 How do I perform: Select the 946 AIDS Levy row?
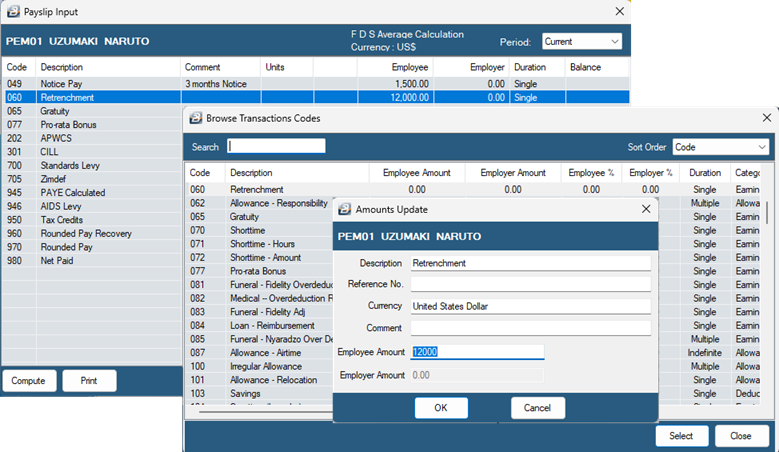[93, 206]
